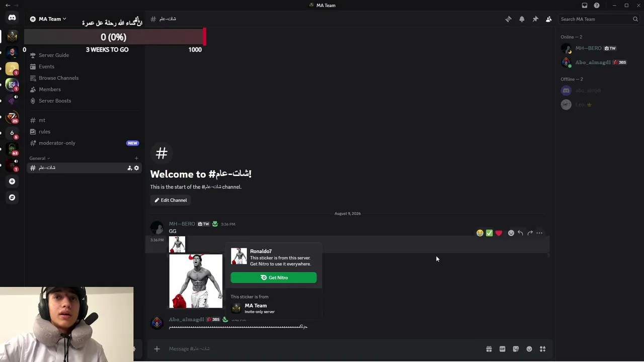Select the mt text channel
Image resolution: width=644 pixels, height=362 pixels.
(85, 121)
